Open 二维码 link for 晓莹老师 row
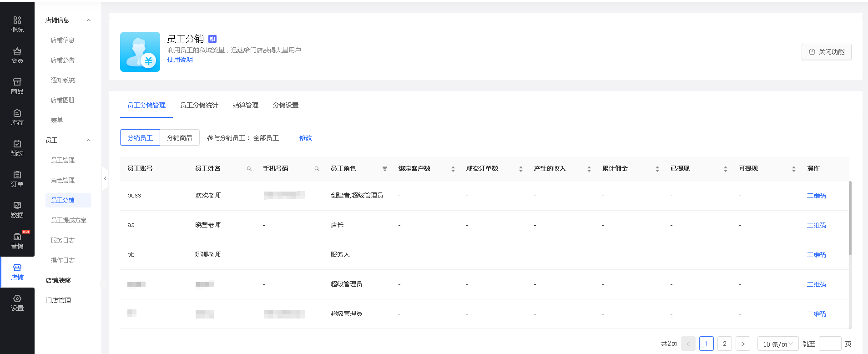The height and width of the screenshot is (354, 868). (817, 225)
